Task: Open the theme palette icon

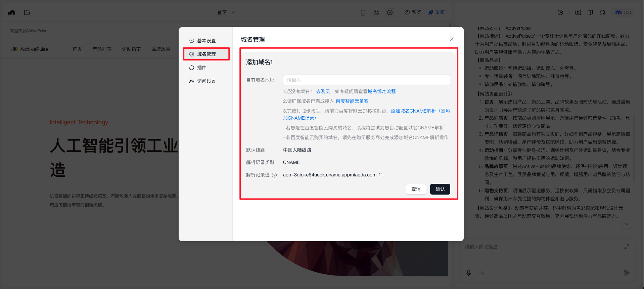Action: 376,12
